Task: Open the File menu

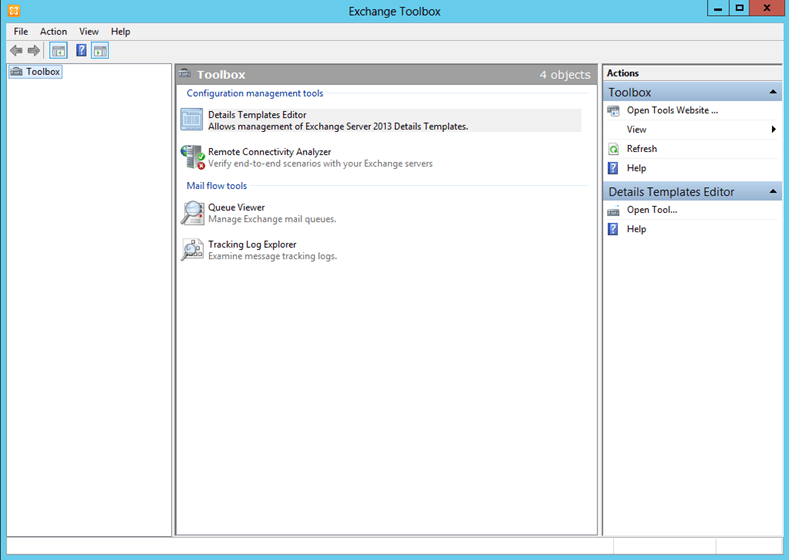Action: pyautogui.click(x=21, y=31)
